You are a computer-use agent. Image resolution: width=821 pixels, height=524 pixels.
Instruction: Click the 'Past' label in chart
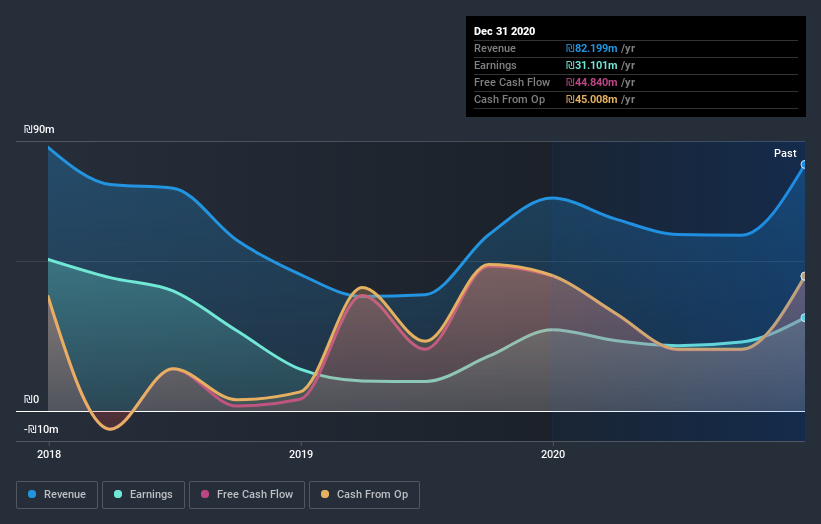[785, 153]
